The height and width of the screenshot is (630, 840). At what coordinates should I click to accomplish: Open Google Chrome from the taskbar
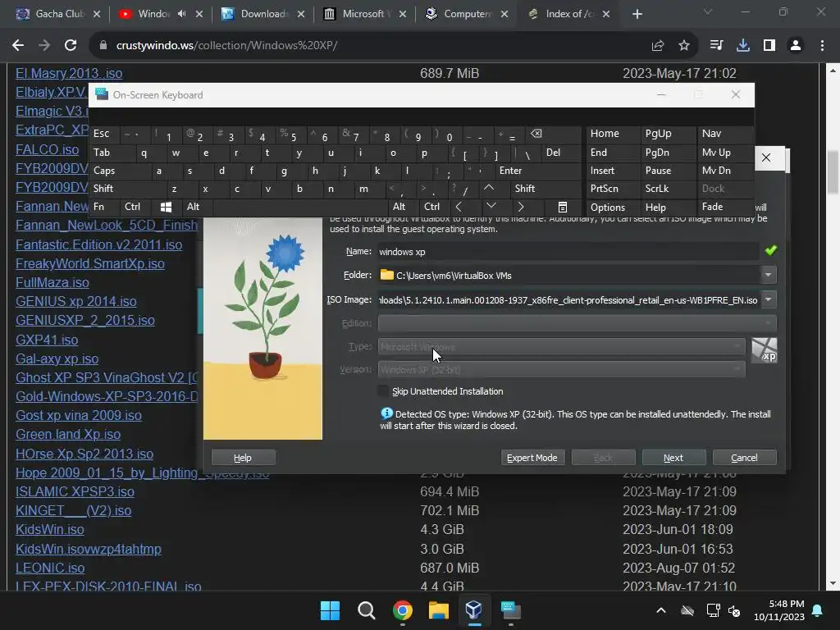click(x=402, y=610)
